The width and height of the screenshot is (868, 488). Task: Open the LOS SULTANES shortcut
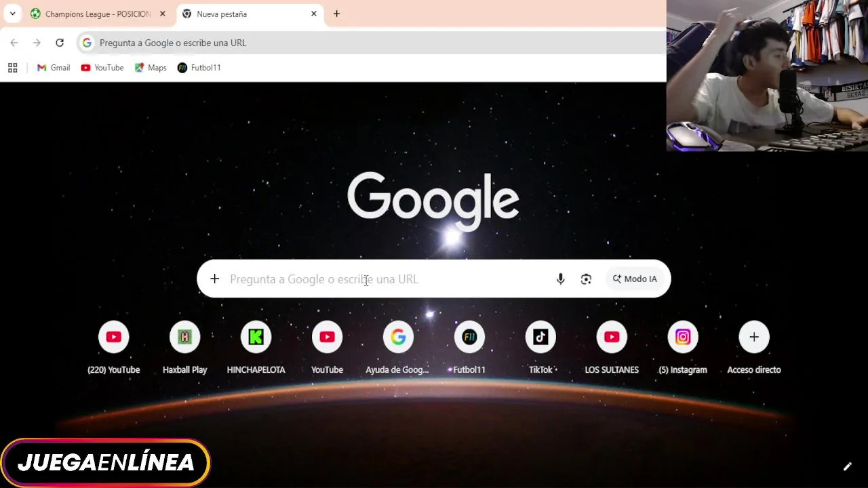[612, 348]
